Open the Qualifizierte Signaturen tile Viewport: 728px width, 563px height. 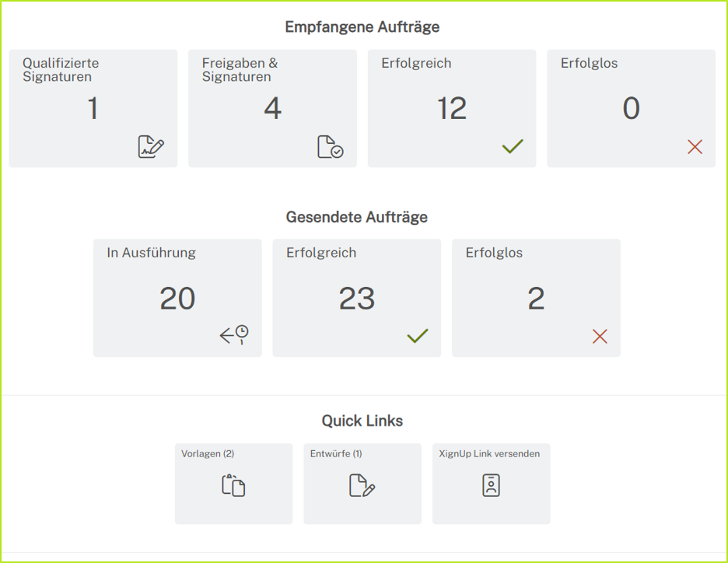93,109
